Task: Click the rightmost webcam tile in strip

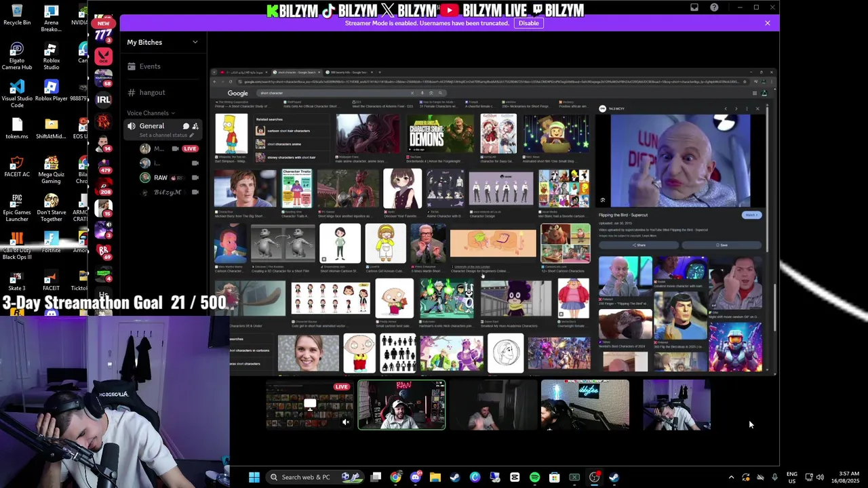Action: (677, 405)
